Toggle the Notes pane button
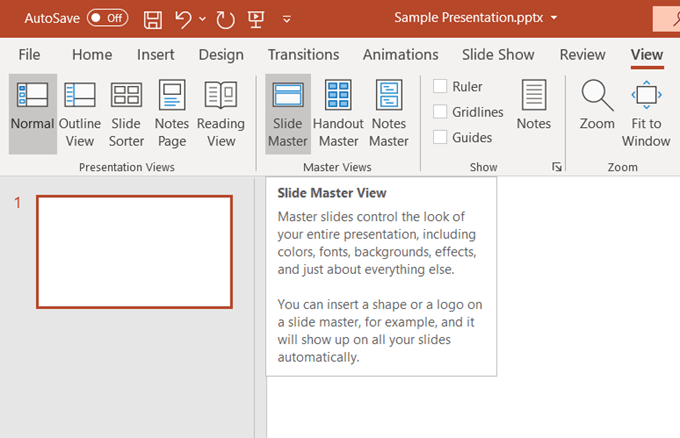The height and width of the screenshot is (438, 680). tap(534, 105)
